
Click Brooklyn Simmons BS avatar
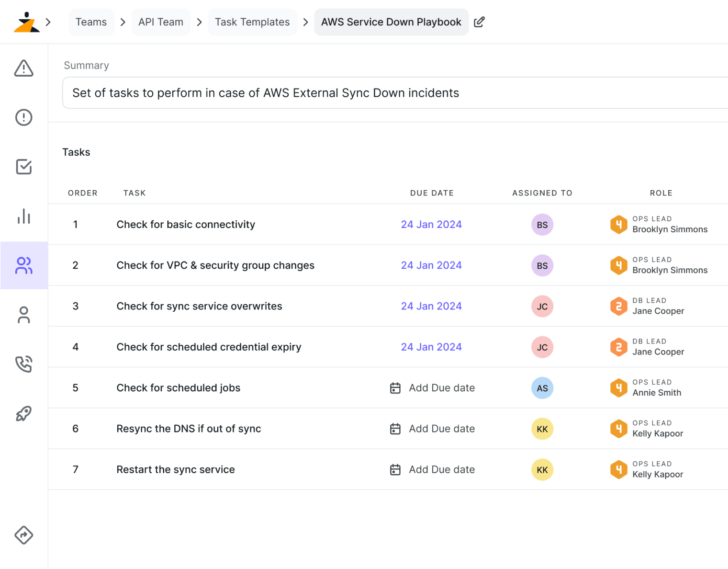tap(542, 224)
